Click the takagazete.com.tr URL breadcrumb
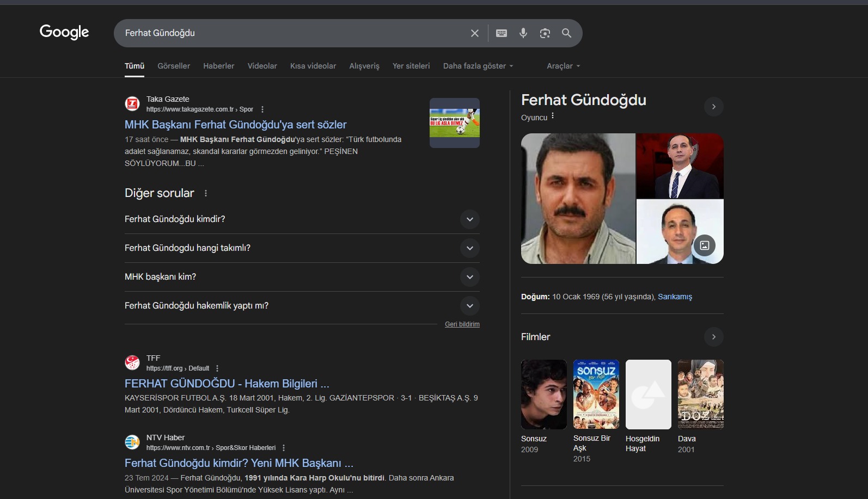This screenshot has width=868, height=499. [x=200, y=109]
